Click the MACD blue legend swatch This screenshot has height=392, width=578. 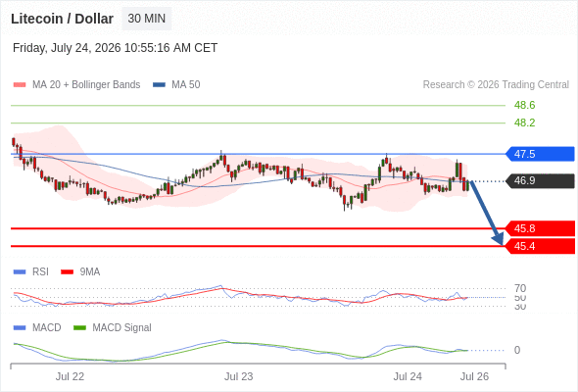pos(20,328)
